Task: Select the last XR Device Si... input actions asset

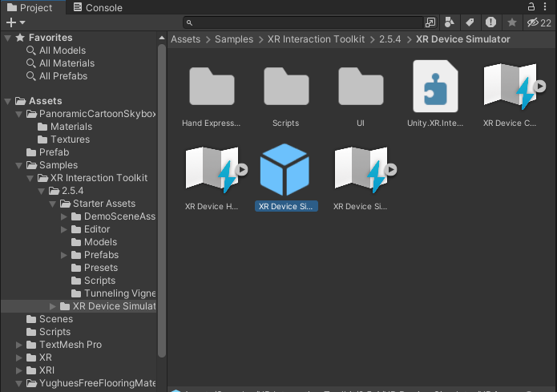Action: [x=361, y=170]
